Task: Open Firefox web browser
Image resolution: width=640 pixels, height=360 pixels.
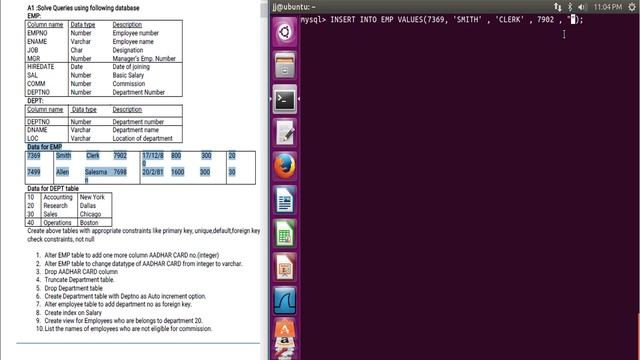Action: tap(284, 166)
